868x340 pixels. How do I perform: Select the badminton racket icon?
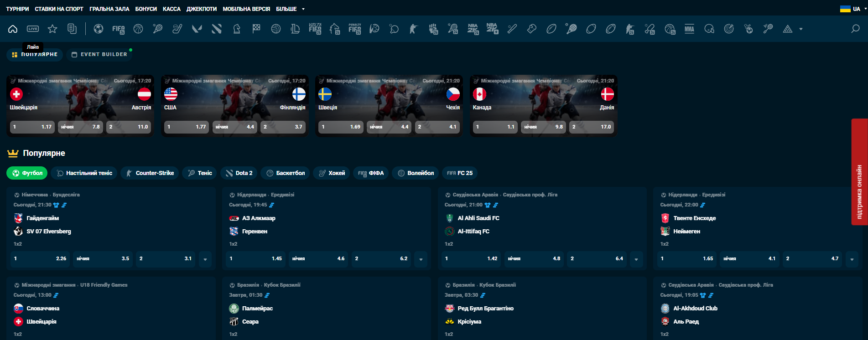click(768, 29)
